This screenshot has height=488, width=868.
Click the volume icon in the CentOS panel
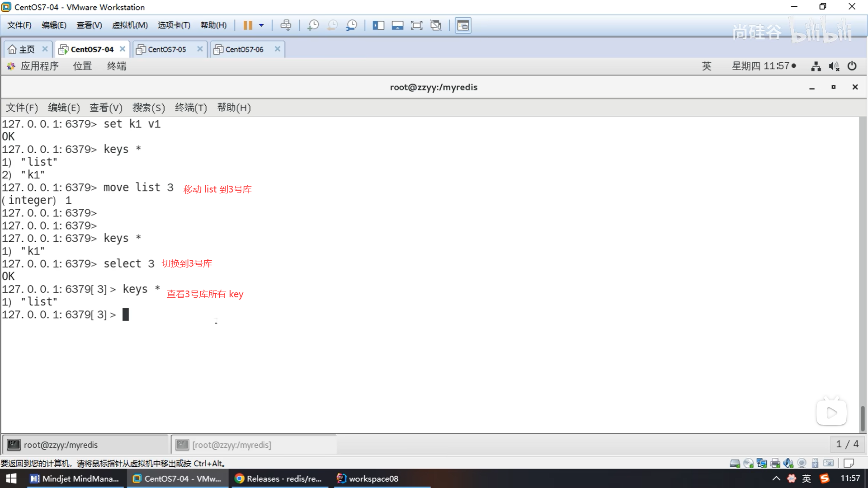pyautogui.click(x=834, y=66)
